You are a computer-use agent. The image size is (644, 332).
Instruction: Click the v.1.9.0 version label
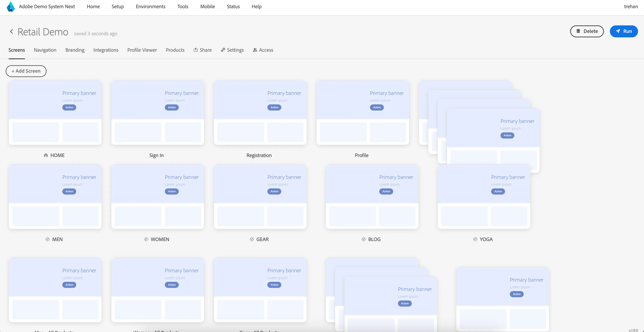633,330
